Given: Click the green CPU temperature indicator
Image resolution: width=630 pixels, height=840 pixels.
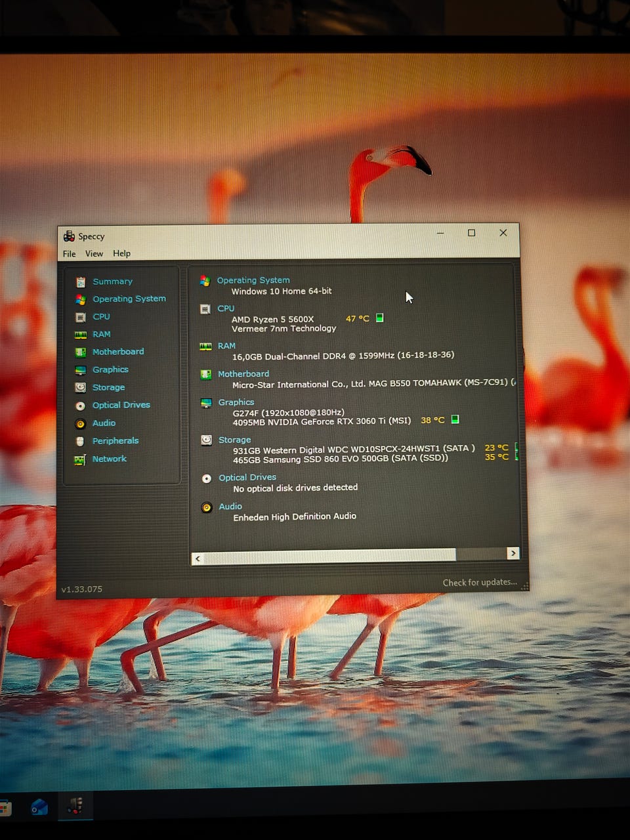Looking at the screenshot, I should (379, 318).
